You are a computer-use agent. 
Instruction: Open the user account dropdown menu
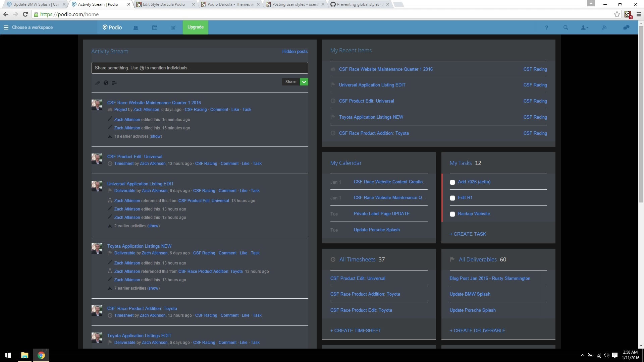tap(584, 28)
